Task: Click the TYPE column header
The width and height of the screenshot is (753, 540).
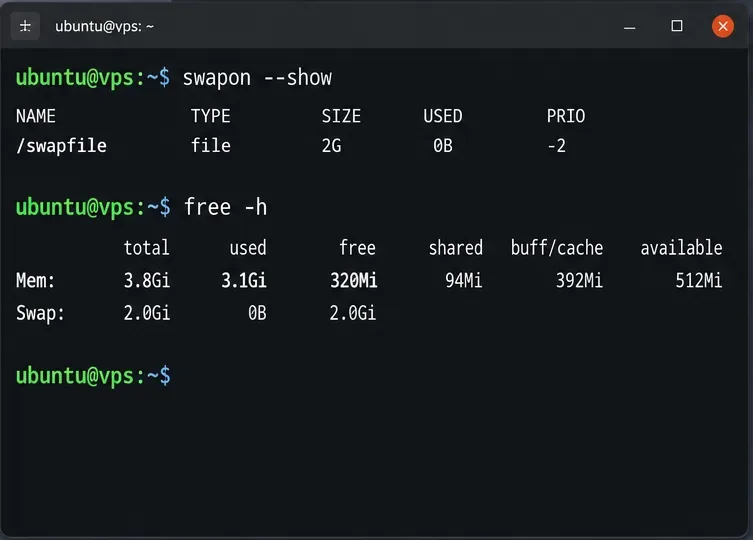Action: pyautogui.click(x=210, y=116)
